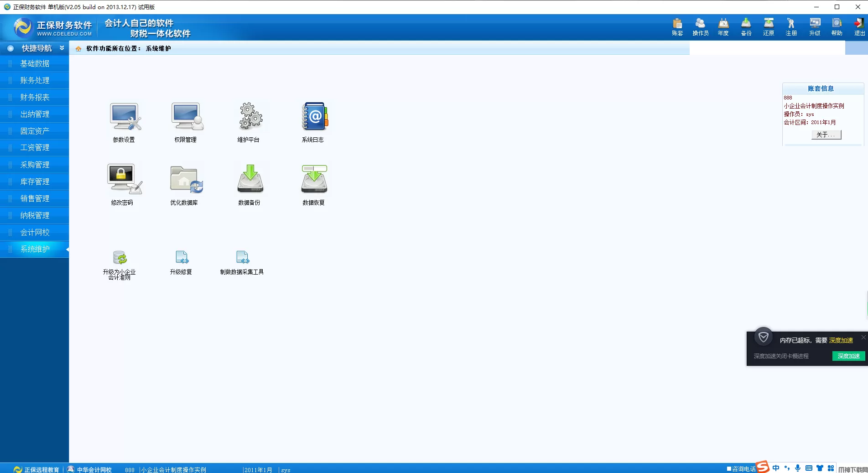Go to 销售管理 in the sidebar

pos(35,198)
